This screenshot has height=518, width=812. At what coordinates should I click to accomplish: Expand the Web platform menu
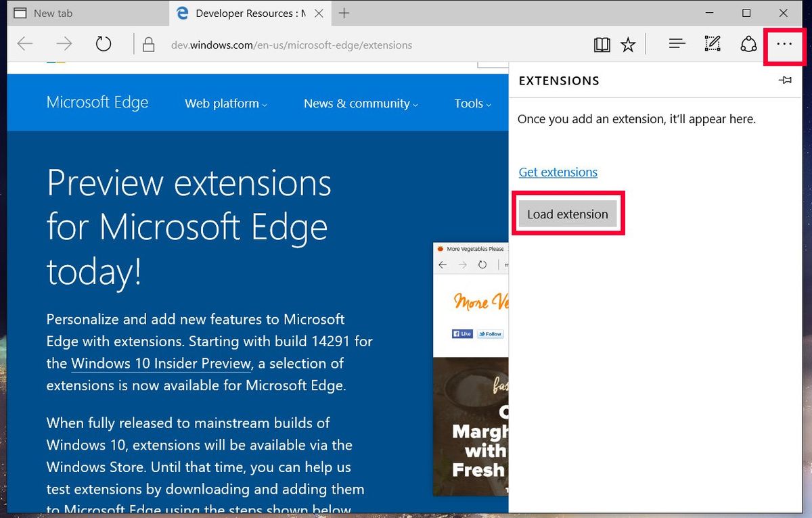point(221,103)
